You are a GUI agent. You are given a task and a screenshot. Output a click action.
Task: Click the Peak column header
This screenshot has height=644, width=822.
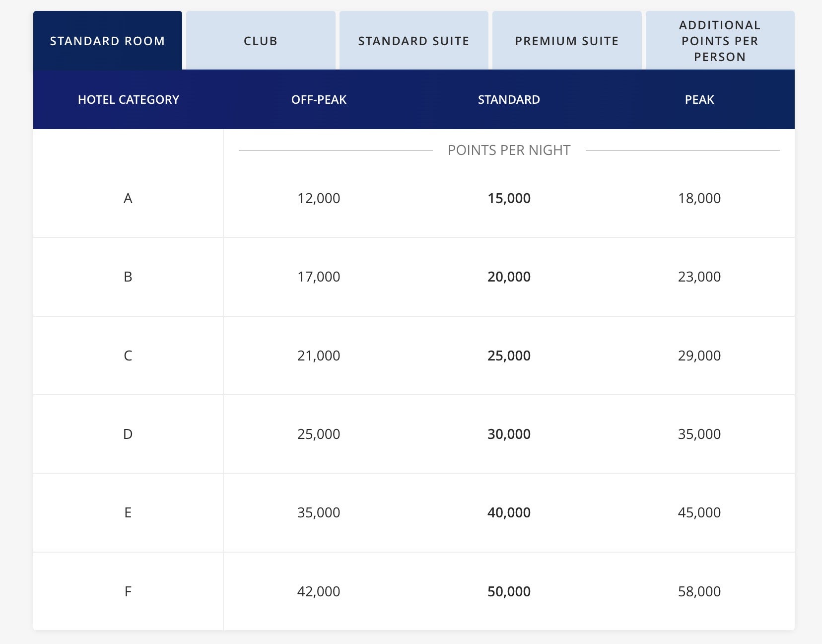pos(698,99)
